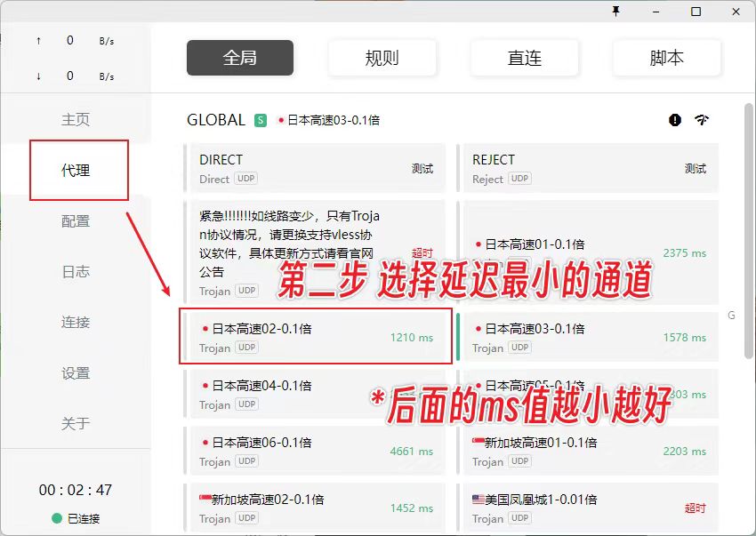This screenshot has width=756, height=536.
Task: Open the 连接 connections page
Action: click(x=76, y=322)
